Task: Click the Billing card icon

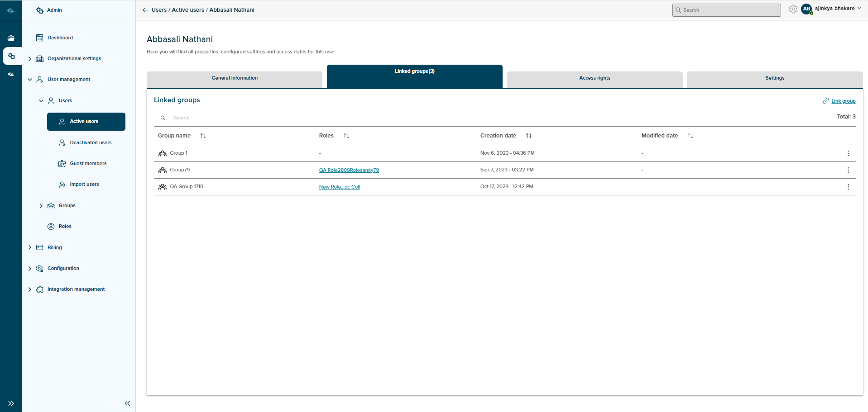Action: (x=40, y=247)
